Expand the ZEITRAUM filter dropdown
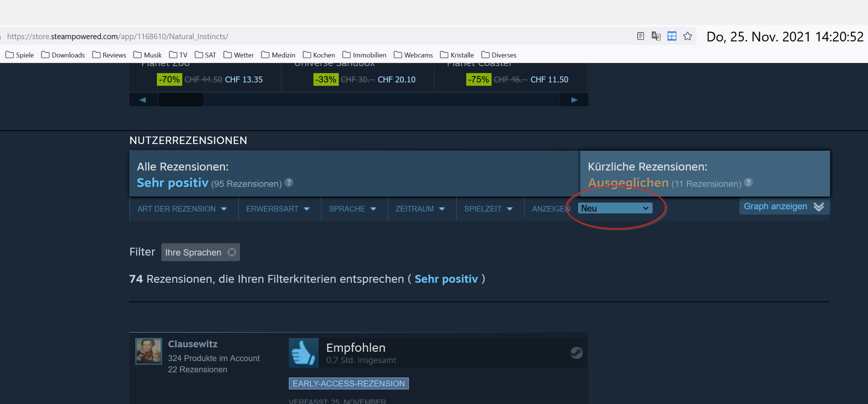This screenshot has height=404, width=868. 419,209
